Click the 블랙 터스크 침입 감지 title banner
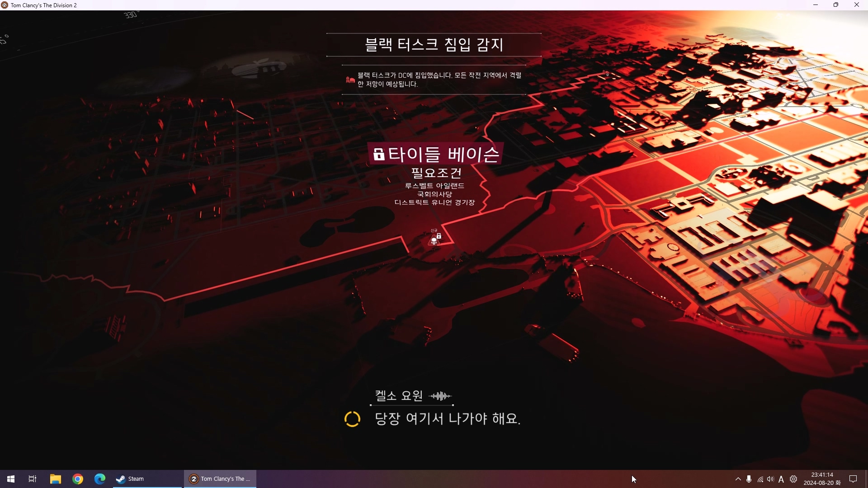Screen dimensions: 868x488 click(x=434, y=45)
